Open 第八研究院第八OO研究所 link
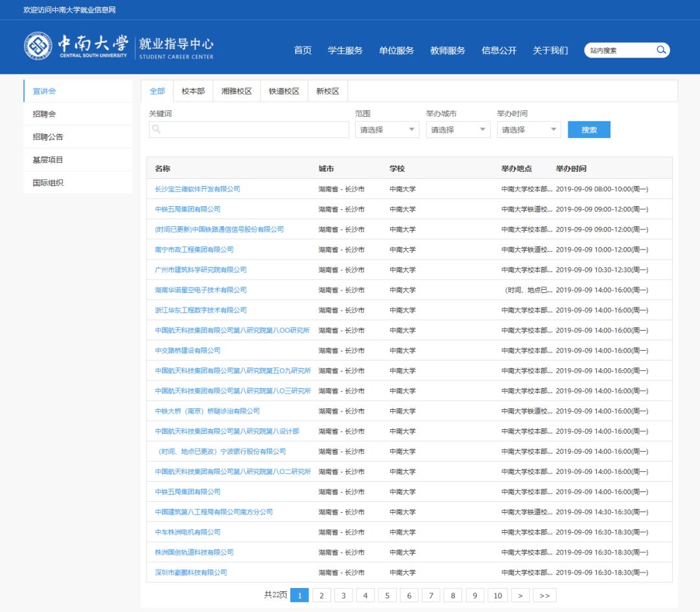The image size is (700, 612). [x=232, y=331]
